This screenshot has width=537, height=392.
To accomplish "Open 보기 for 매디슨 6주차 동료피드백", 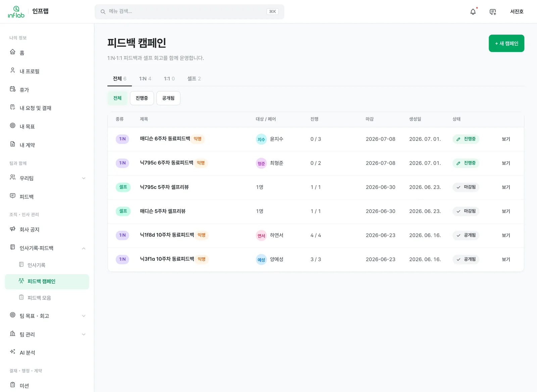I will 506,139.
